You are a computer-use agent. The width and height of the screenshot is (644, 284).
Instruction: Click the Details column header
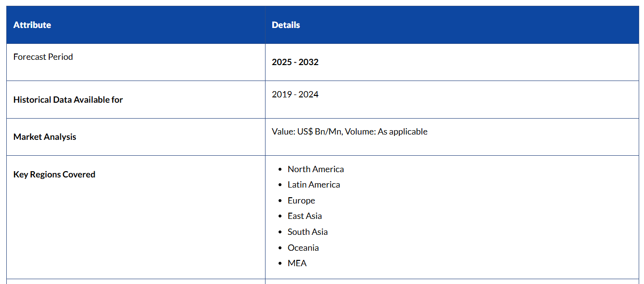(x=286, y=25)
